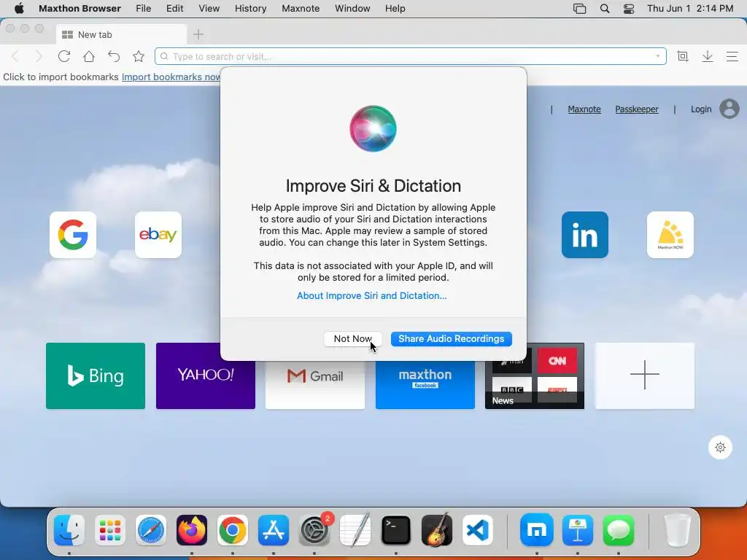This screenshot has width=747, height=560.
Task: Open the Maxnote link
Action: [584, 109]
